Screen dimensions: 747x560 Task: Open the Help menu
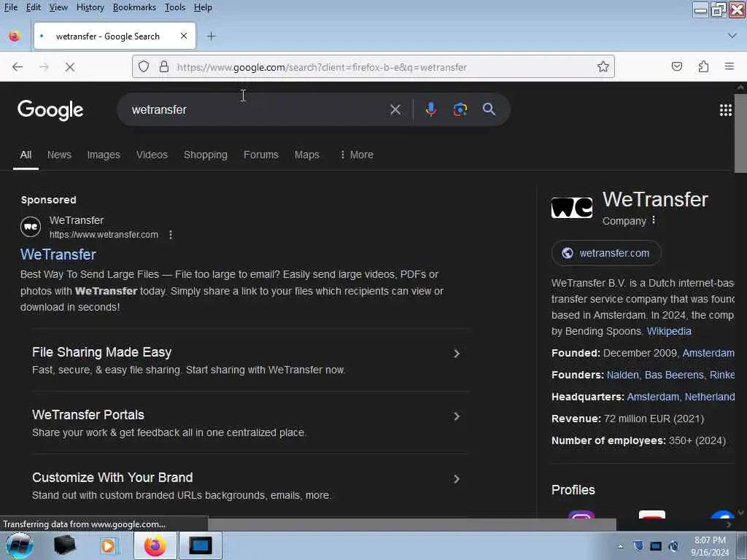point(203,7)
